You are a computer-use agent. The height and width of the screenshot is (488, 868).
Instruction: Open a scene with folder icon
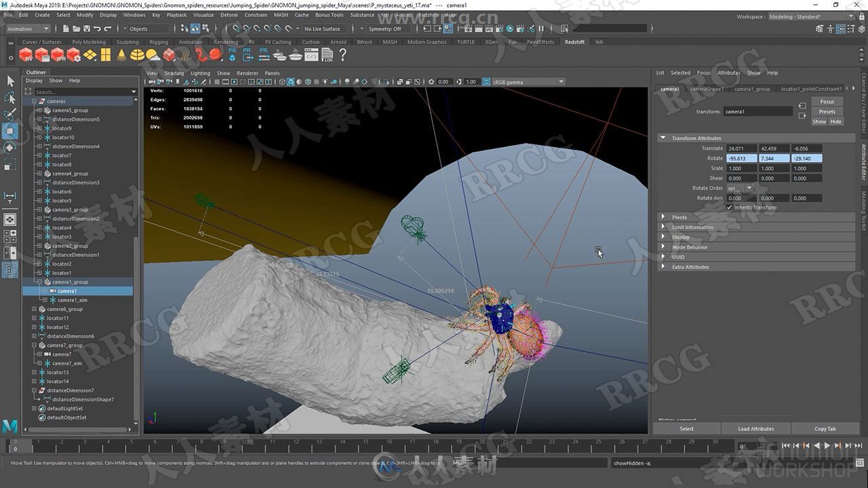click(x=76, y=28)
